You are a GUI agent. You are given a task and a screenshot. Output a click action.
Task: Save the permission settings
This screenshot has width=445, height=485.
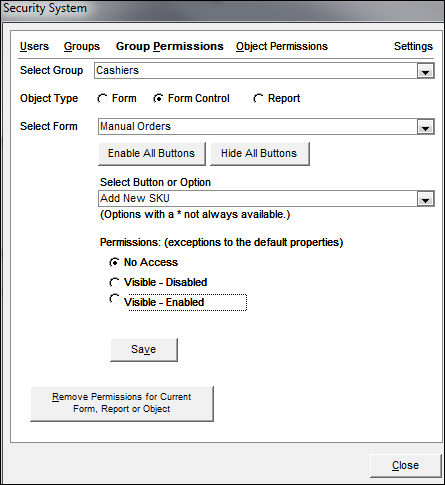[144, 349]
